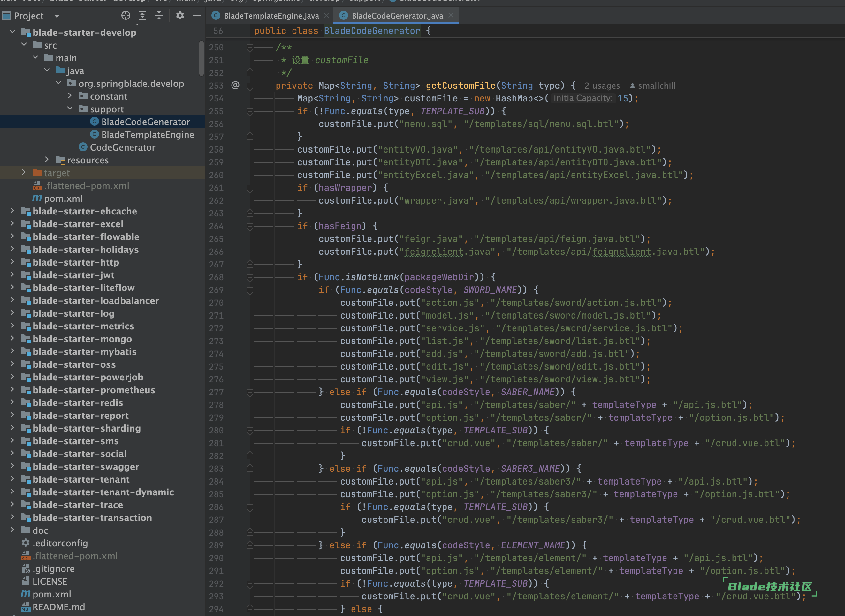Open the Project view dropdown arrow
The height and width of the screenshot is (616, 845).
point(57,16)
